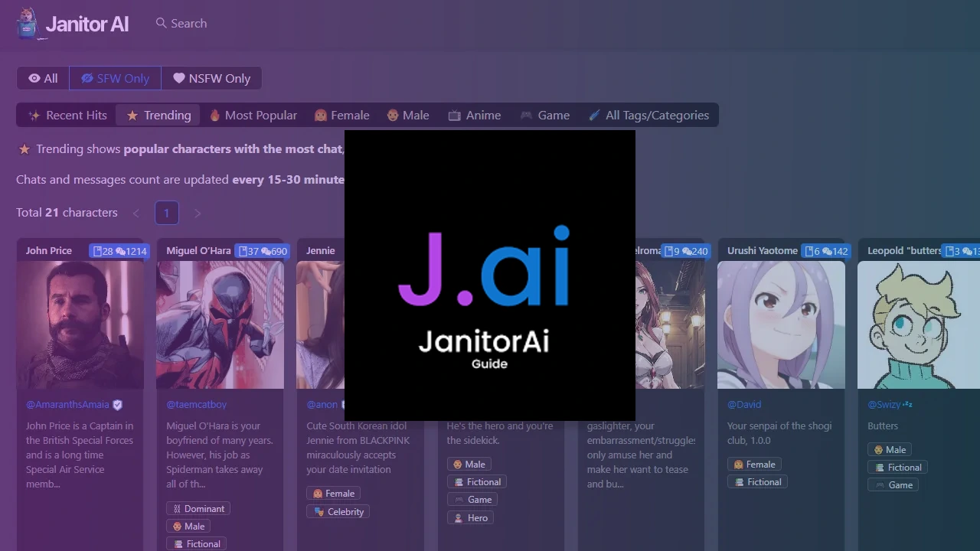Image resolution: width=980 pixels, height=551 pixels.
Task: Open John Price character portrait
Action: click(80, 324)
